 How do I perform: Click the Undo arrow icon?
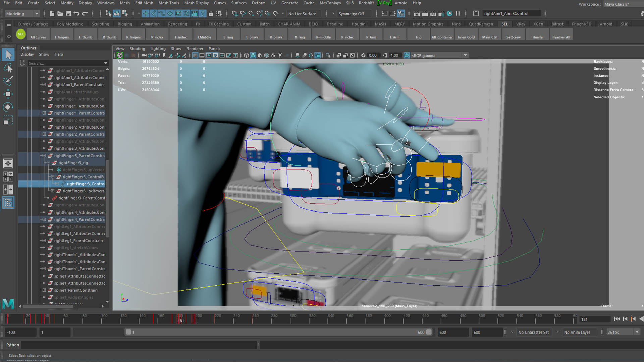coord(76,14)
